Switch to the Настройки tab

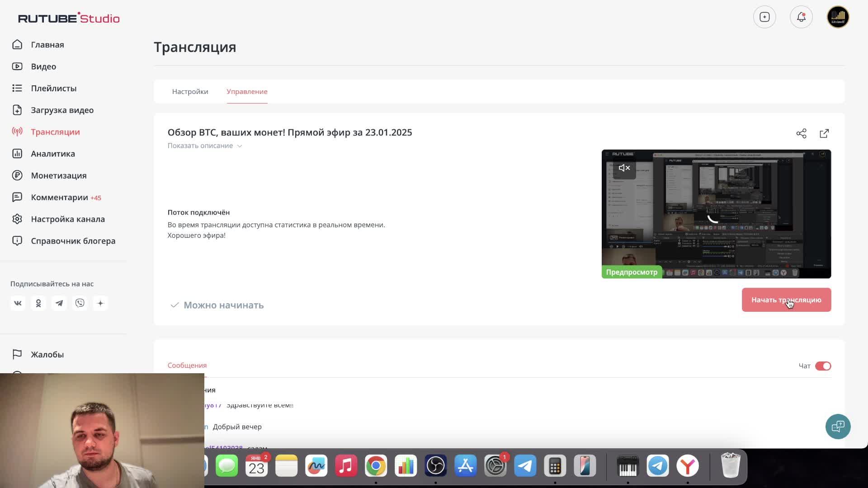[190, 91]
